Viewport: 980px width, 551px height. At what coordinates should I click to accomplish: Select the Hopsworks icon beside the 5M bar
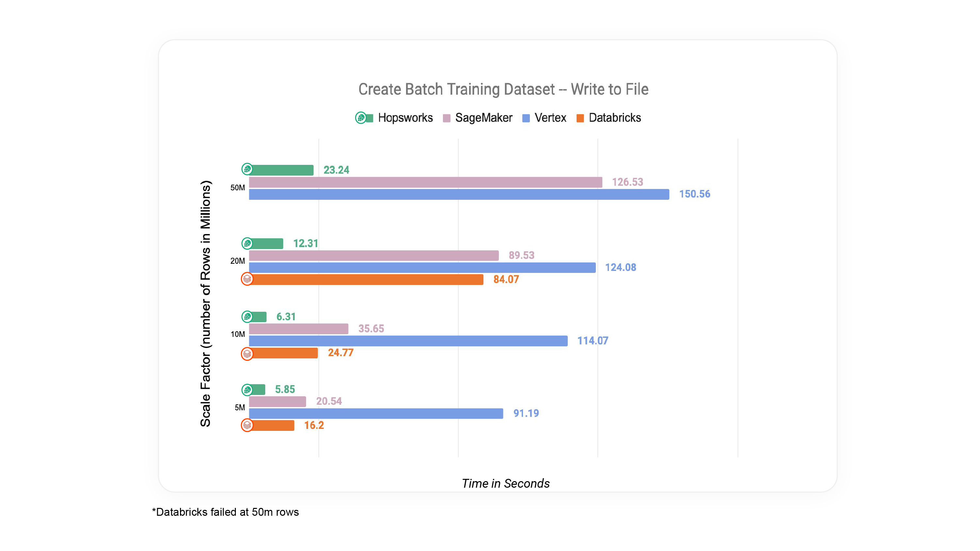[x=247, y=389]
